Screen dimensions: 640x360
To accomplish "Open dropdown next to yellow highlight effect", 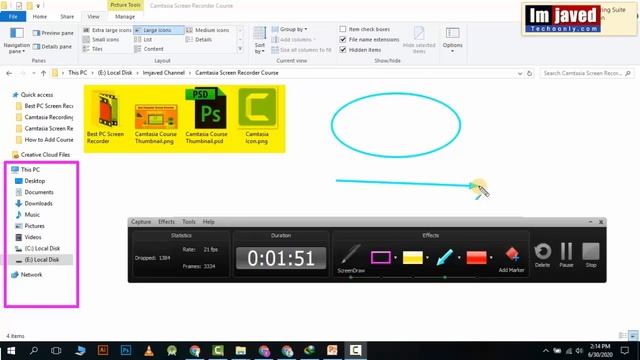I will click(427, 258).
